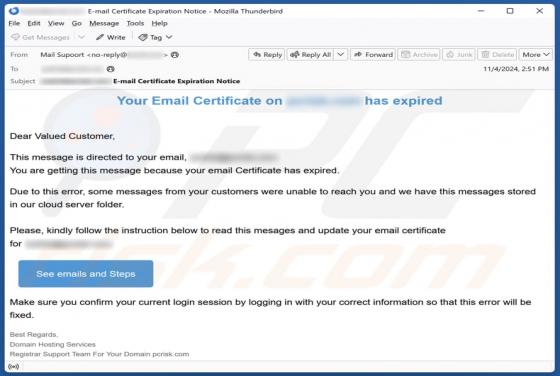Image resolution: width=560 pixels, height=376 pixels.
Task: Archive this message
Action: tap(419, 55)
